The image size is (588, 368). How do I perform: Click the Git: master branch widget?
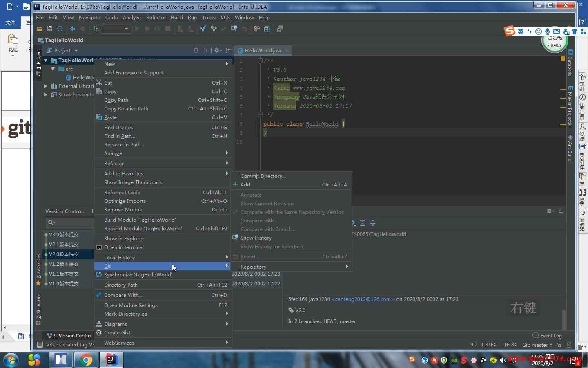(x=537, y=345)
